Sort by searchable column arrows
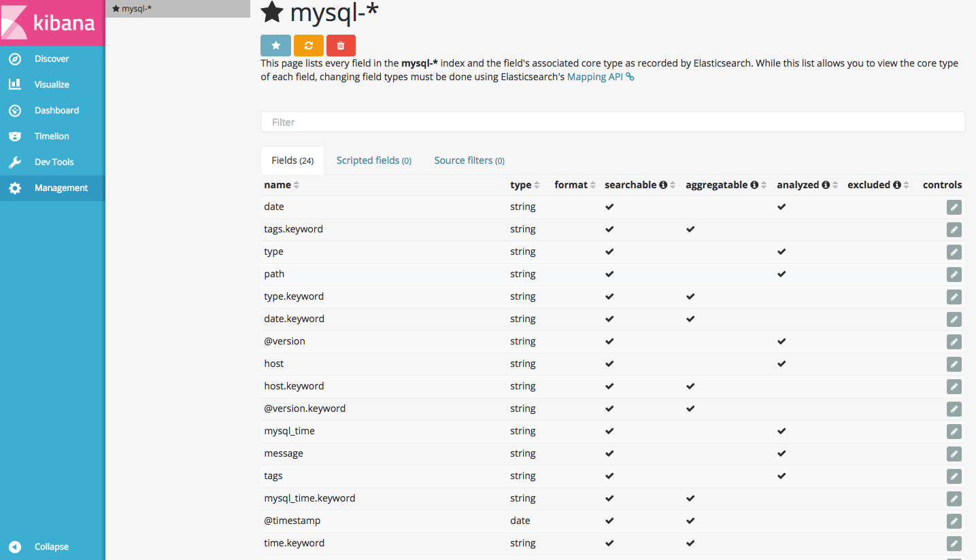 tap(673, 185)
